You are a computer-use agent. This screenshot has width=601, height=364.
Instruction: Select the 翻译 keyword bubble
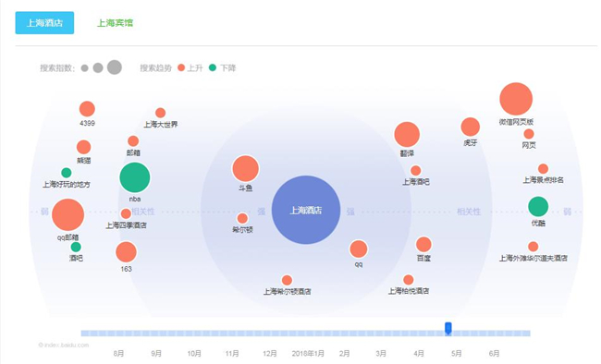[407, 135]
